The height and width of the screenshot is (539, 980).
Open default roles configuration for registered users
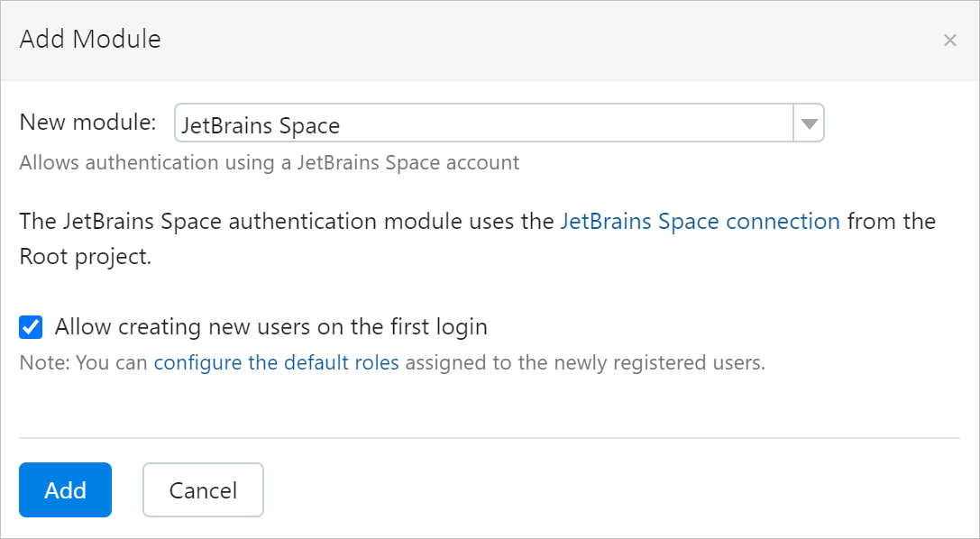(276, 362)
